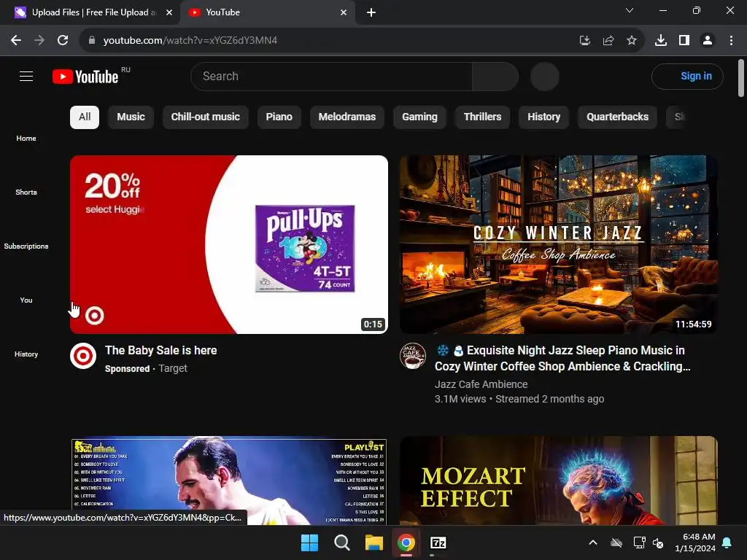Close the YouTube tab
The width and height of the screenshot is (747, 560).
coord(344,12)
